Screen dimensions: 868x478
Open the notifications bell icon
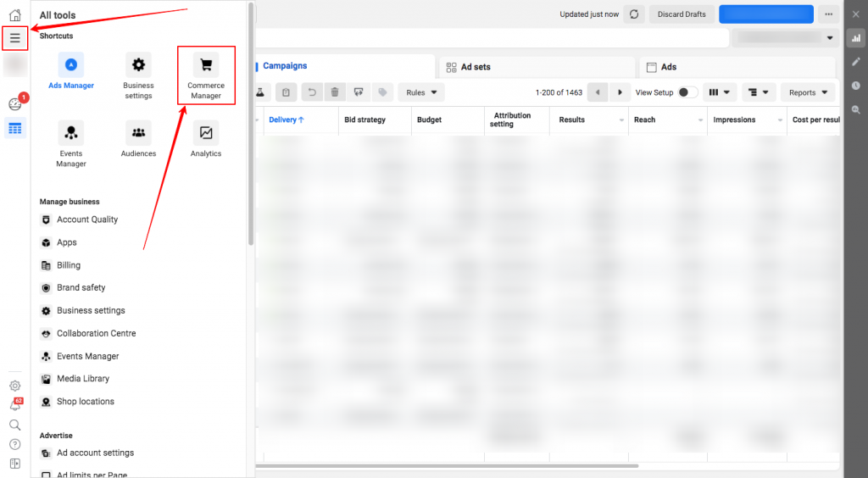[14, 405]
